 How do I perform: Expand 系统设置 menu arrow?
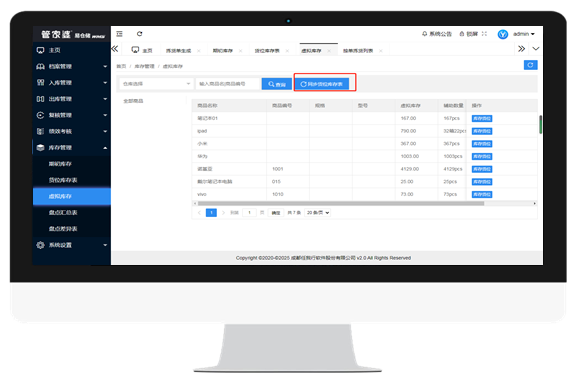pos(105,245)
